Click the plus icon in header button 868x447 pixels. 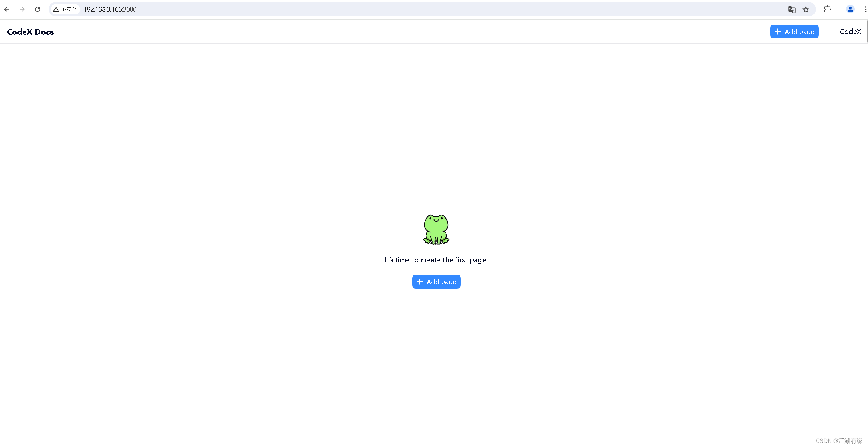point(778,32)
